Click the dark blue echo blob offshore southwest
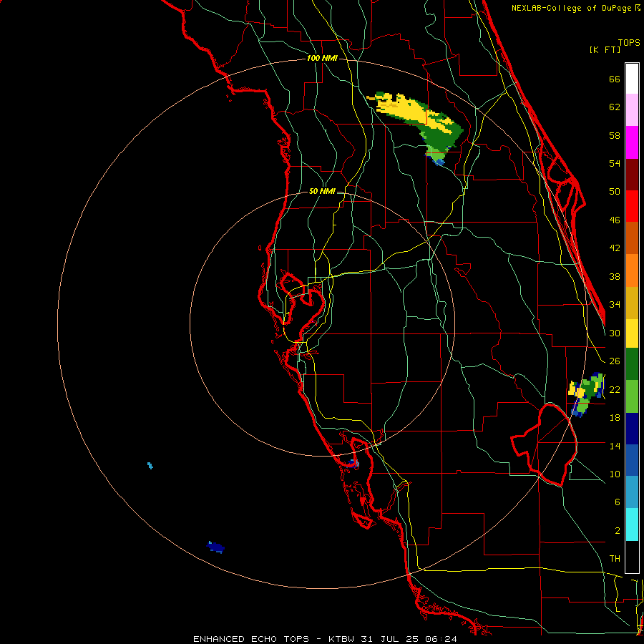 pyautogui.click(x=216, y=547)
